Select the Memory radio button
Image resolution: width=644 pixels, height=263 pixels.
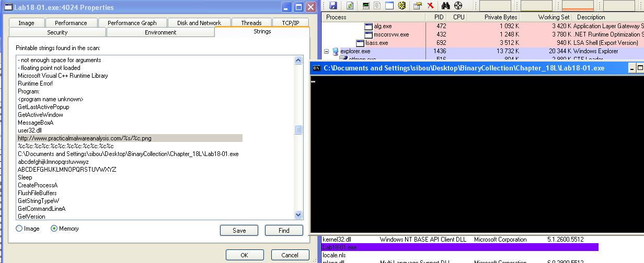pyautogui.click(x=54, y=229)
